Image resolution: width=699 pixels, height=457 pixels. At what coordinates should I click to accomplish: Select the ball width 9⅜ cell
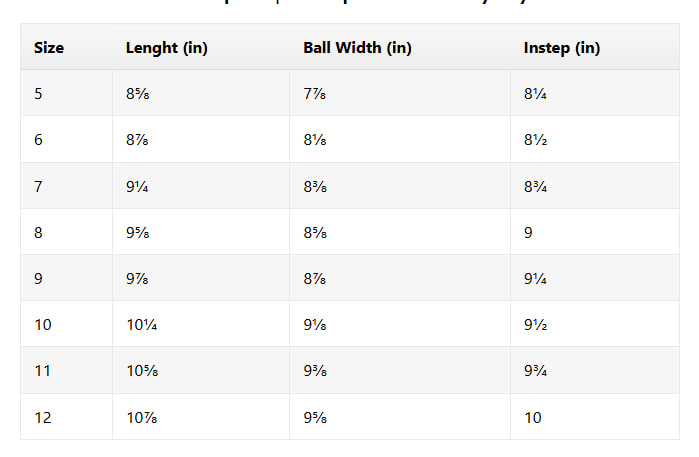pyautogui.click(x=315, y=371)
